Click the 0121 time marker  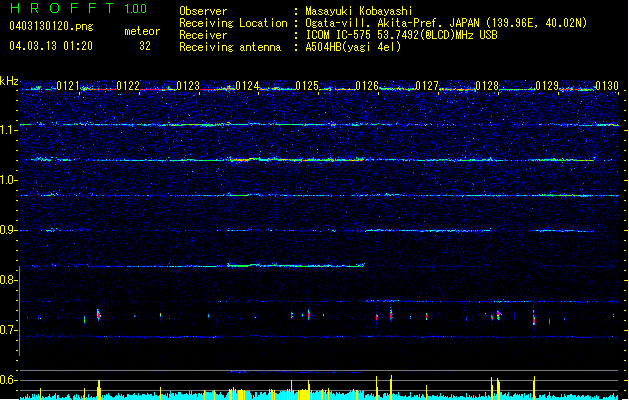67,86
